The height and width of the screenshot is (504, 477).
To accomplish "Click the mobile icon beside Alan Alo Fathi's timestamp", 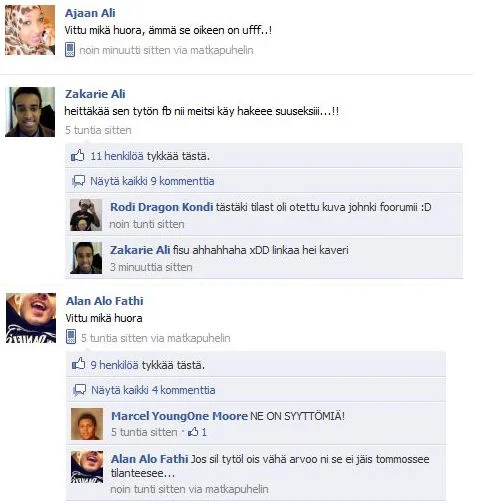I will 71,337.
